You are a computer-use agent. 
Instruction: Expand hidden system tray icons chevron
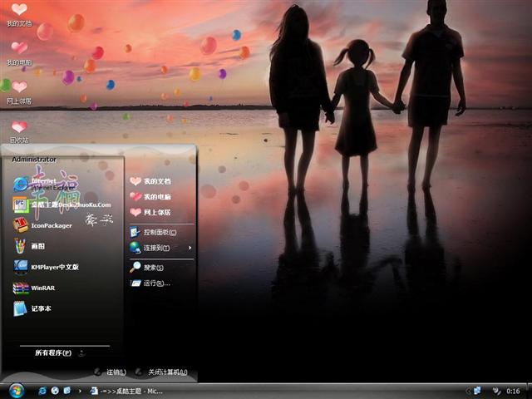[x=467, y=392]
